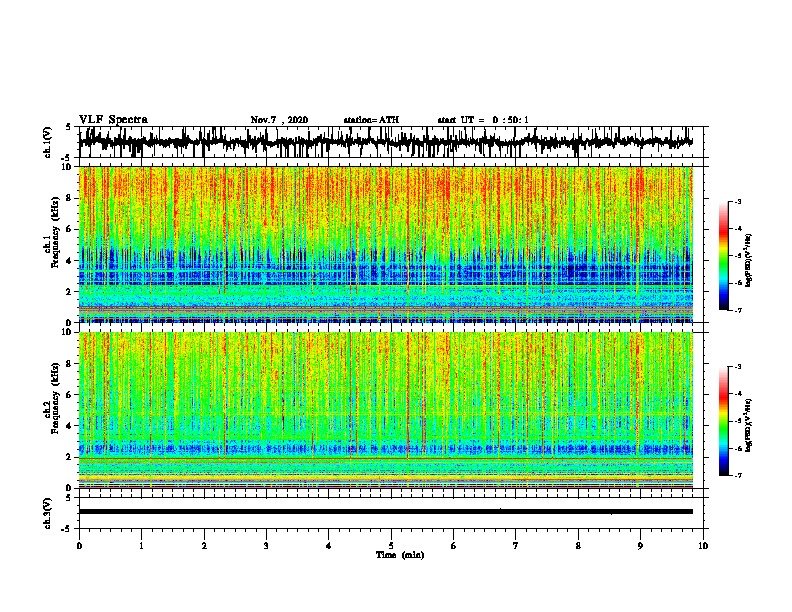Click time axis tick label "9"
792x612 pixels.
pos(640,546)
